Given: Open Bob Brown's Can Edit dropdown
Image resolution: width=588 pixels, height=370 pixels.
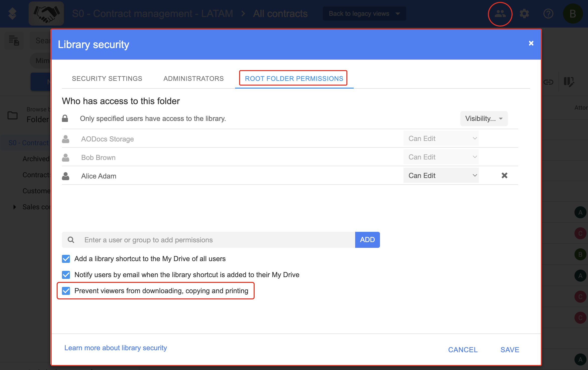Looking at the screenshot, I should click(441, 157).
